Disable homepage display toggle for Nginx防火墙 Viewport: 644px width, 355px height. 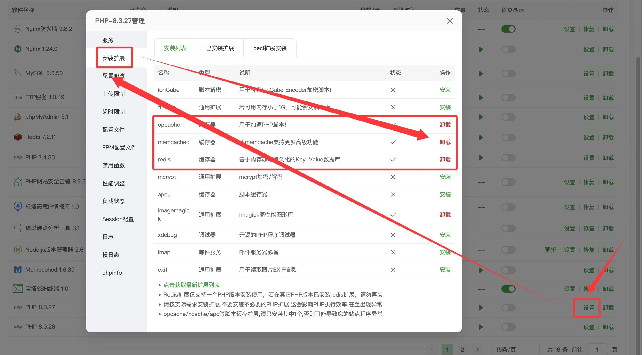coord(508,29)
